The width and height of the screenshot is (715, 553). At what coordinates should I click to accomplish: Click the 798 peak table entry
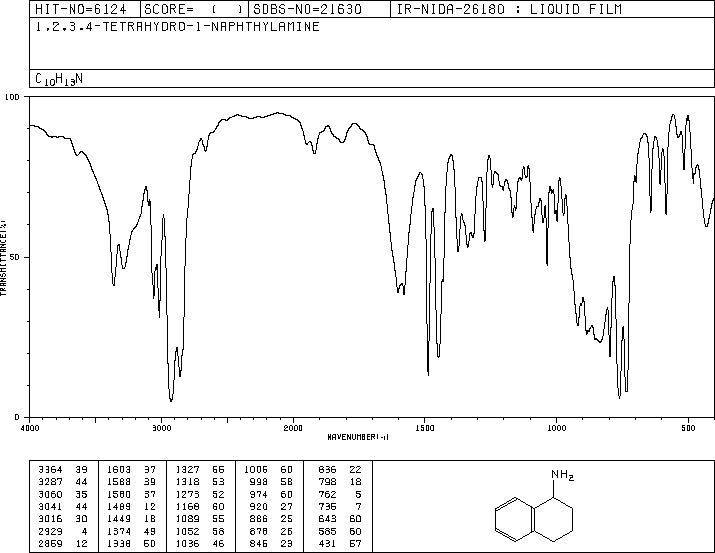340,482
